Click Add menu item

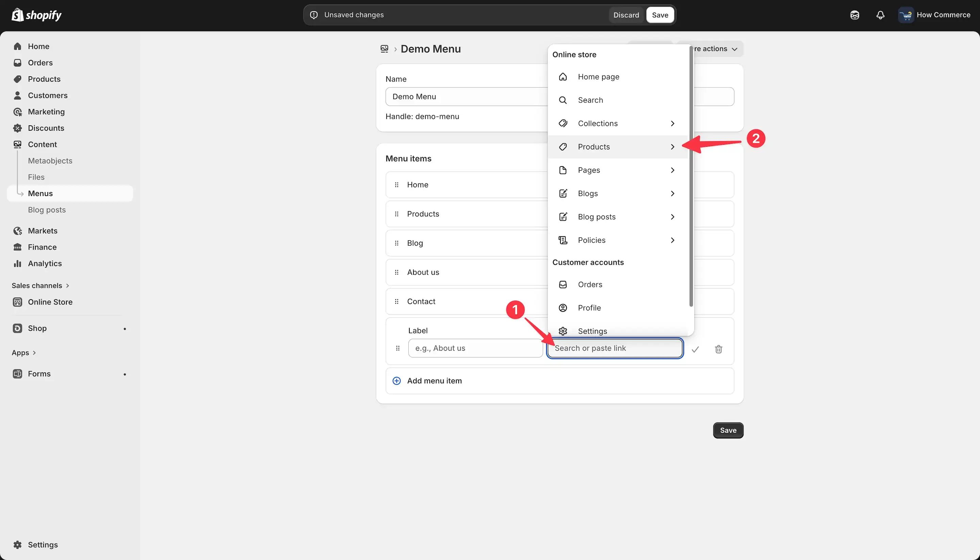(x=559, y=381)
